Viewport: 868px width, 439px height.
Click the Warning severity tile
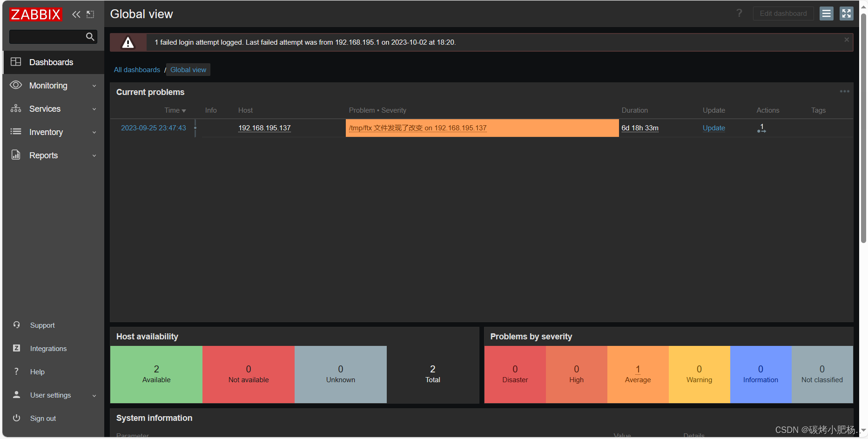click(700, 374)
